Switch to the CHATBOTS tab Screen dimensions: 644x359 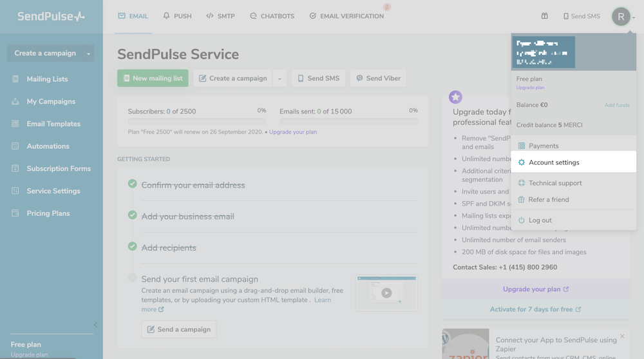[x=272, y=16]
